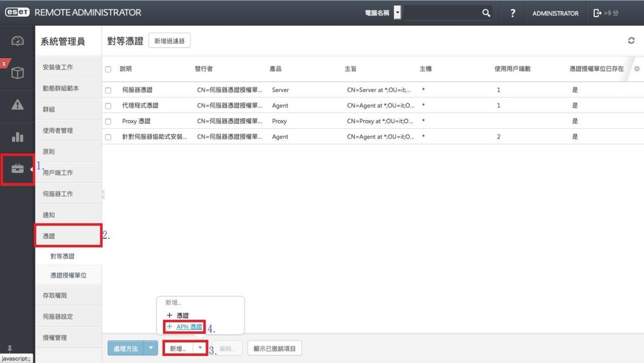Sort table by 使用用戶端數 column header
Viewport: 644px width, 363px height.
512,69
